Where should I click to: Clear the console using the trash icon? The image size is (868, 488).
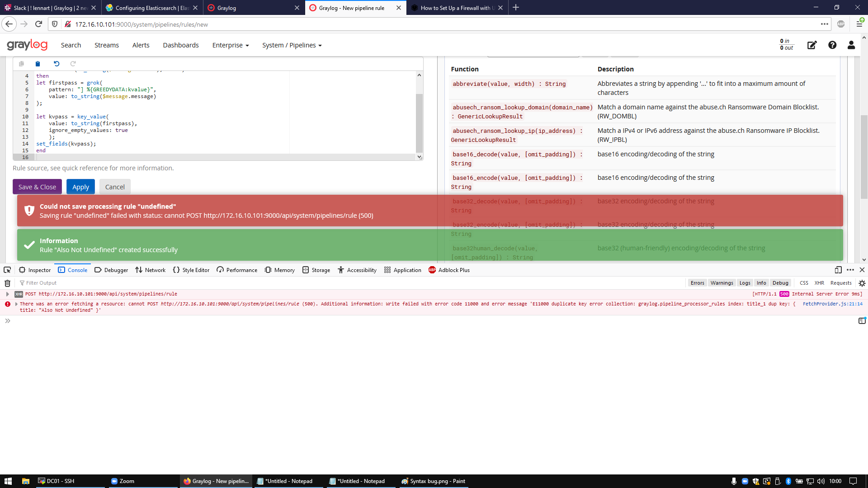[7, 283]
